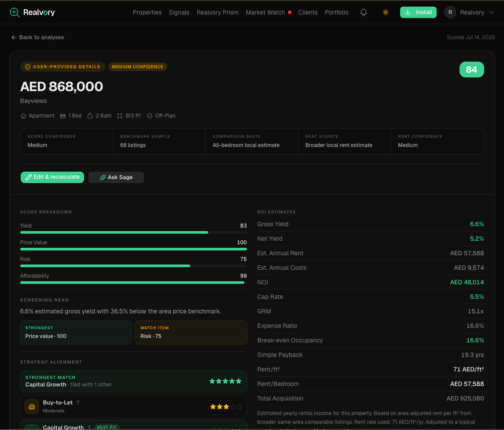This screenshot has width=504, height=430.
Task: Click the bed icon beside 1 Bed
Action: [63, 116]
